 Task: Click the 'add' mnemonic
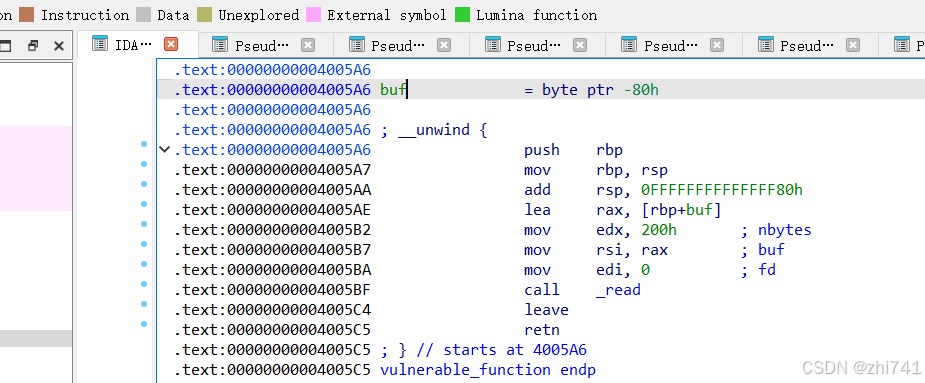(x=537, y=190)
